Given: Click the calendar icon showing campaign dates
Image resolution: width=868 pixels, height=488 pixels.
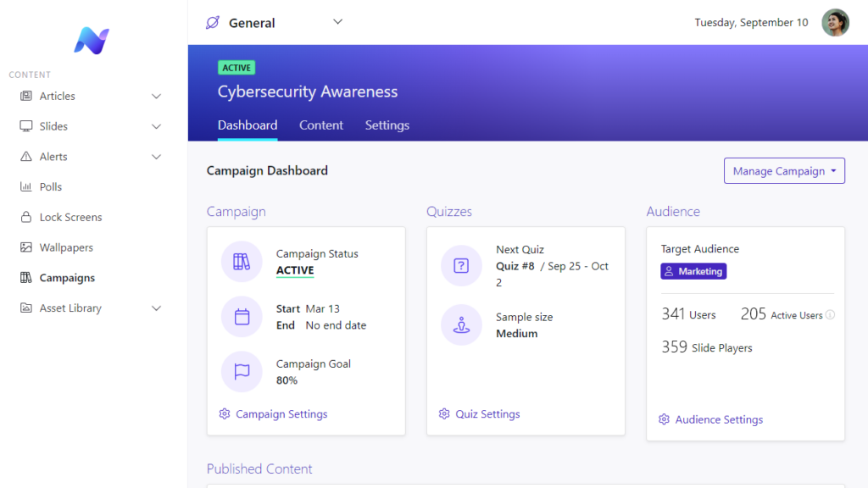Looking at the screenshot, I should (x=242, y=317).
